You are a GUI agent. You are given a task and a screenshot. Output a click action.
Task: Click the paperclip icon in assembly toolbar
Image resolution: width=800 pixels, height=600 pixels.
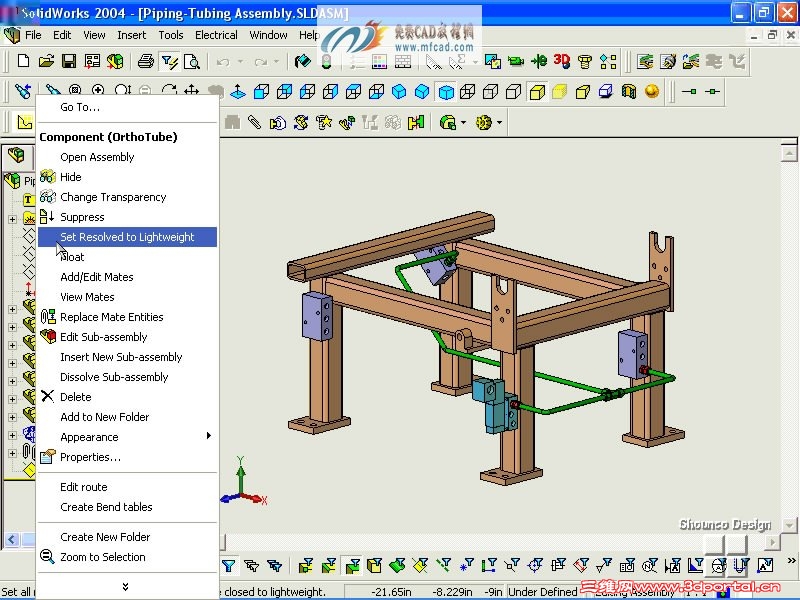point(255,122)
